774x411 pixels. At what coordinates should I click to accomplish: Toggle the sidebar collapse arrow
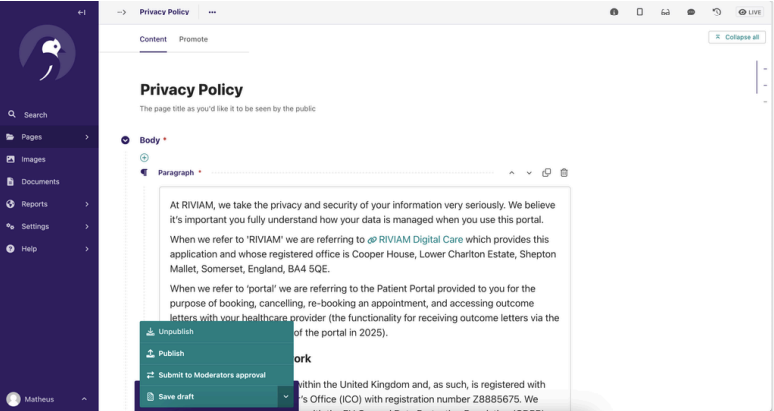82,12
